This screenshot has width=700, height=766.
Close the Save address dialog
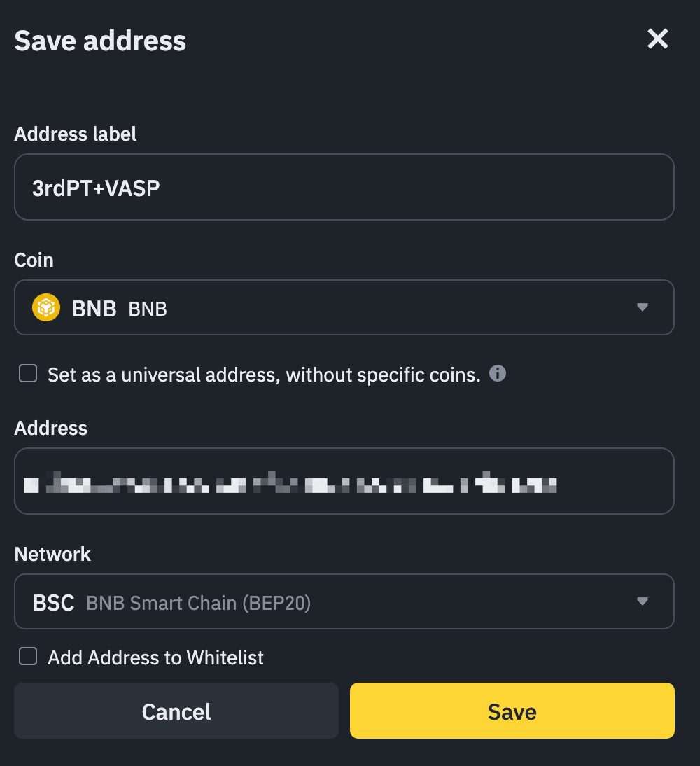[x=657, y=39]
